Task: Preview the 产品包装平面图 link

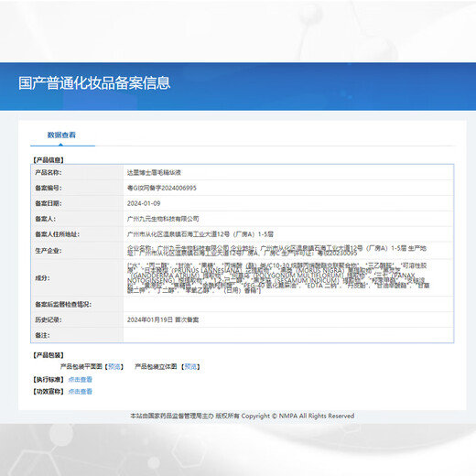Action: 114,366
